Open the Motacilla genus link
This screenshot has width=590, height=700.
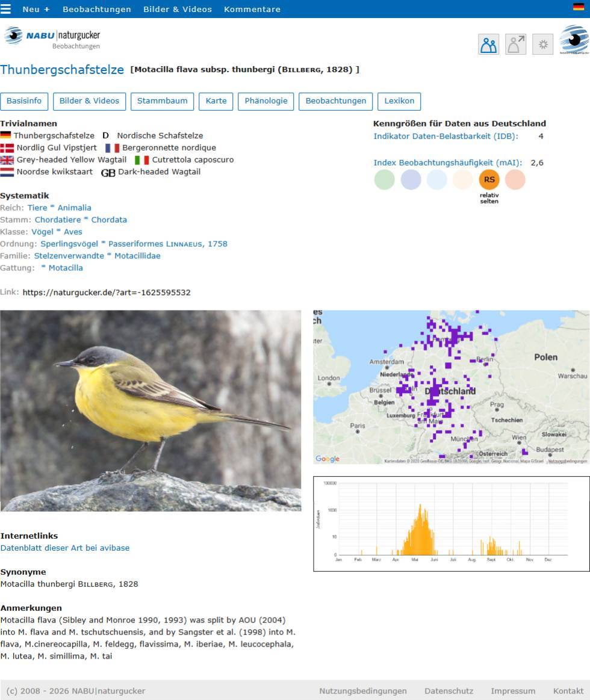click(66, 268)
